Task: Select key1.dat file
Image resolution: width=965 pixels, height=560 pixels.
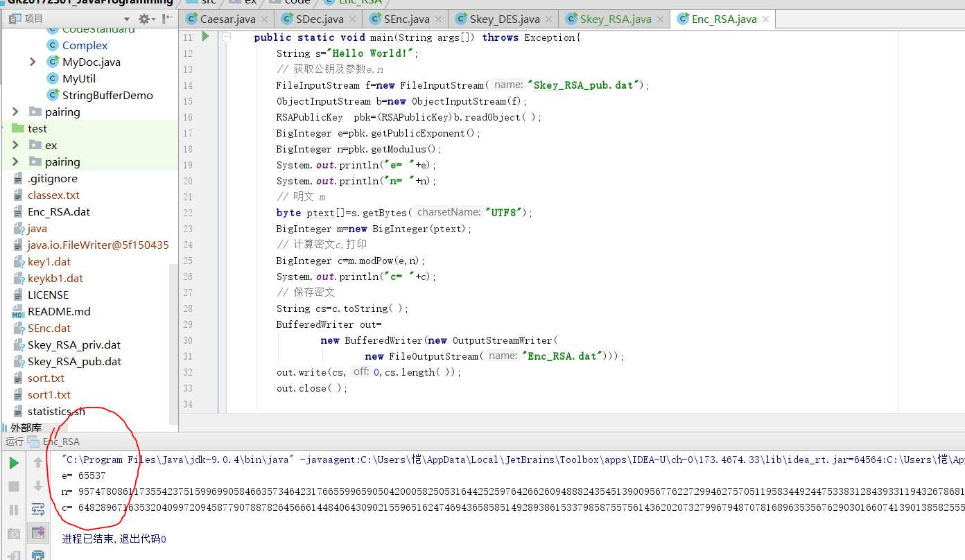Action: [x=49, y=261]
